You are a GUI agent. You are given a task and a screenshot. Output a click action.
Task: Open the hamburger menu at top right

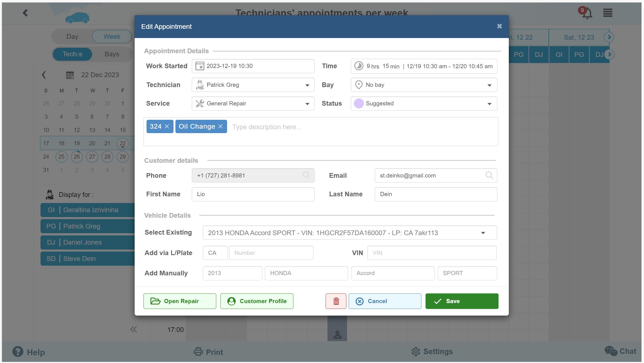[x=607, y=13]
